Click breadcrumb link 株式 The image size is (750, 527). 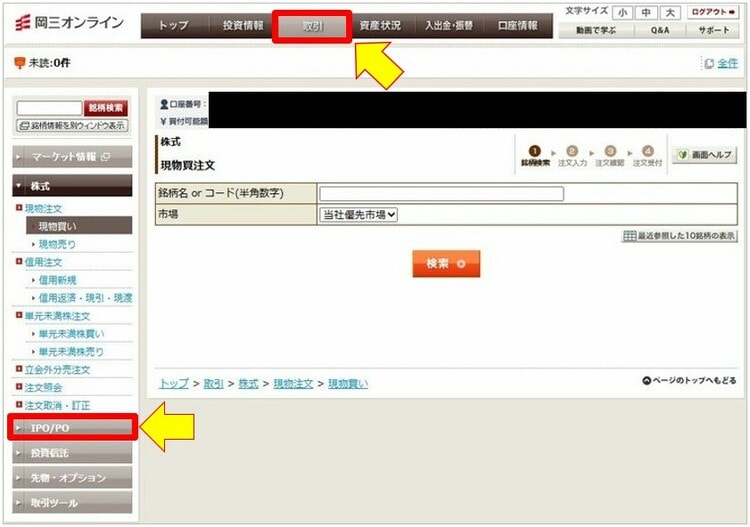pyautogui.click(x=248, y=384)
